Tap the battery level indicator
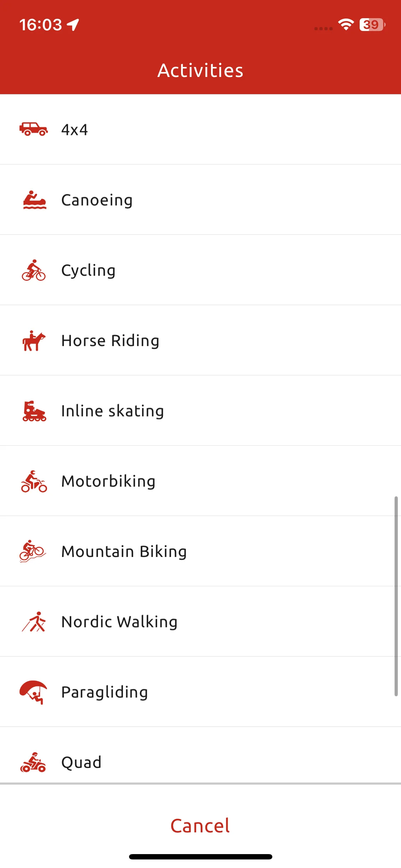The height and width of the screenshot is (868, 401). (x=372, y=25)
